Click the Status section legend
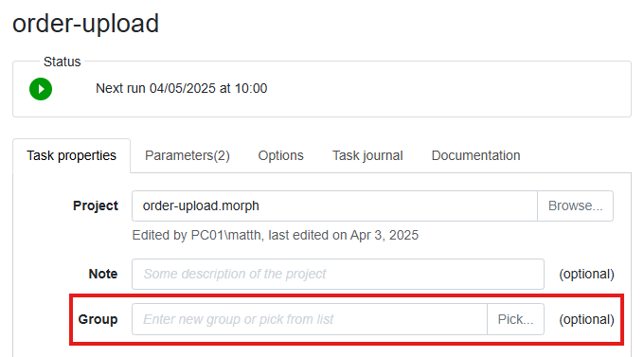 pyautogui.click(x=62, y=62)
